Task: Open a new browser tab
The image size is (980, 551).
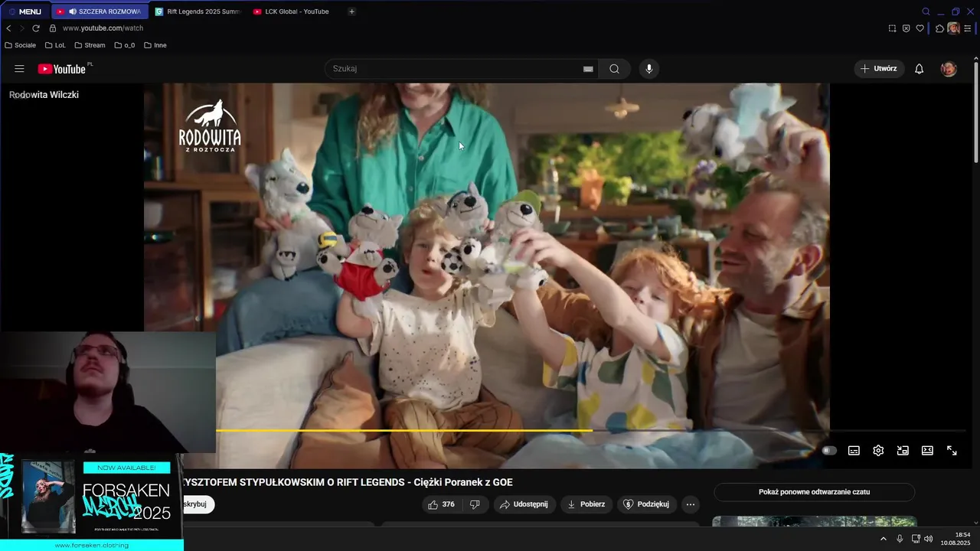Action: click(351, 11)
